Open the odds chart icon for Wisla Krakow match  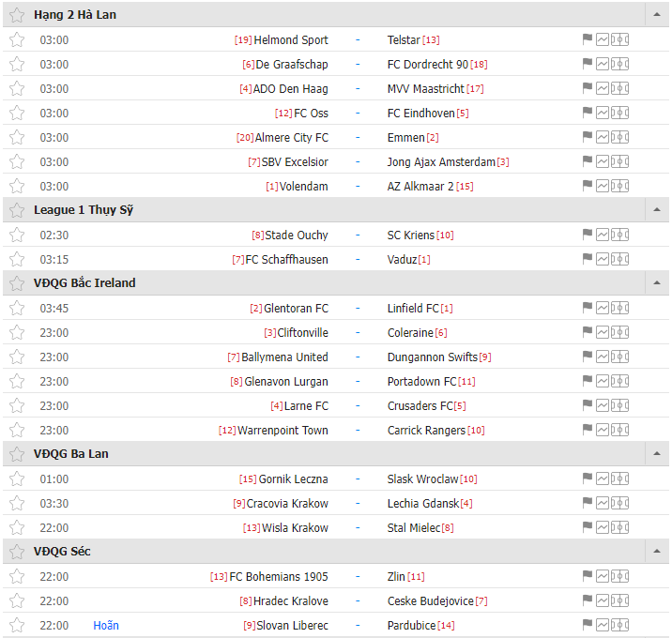pyautogui.click(x=603, y=527)
